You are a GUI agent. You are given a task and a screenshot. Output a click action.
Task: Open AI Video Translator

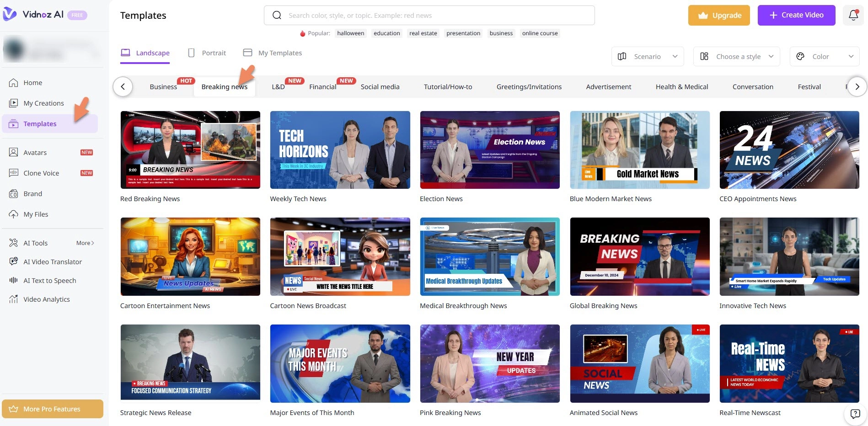coord(53,261)
